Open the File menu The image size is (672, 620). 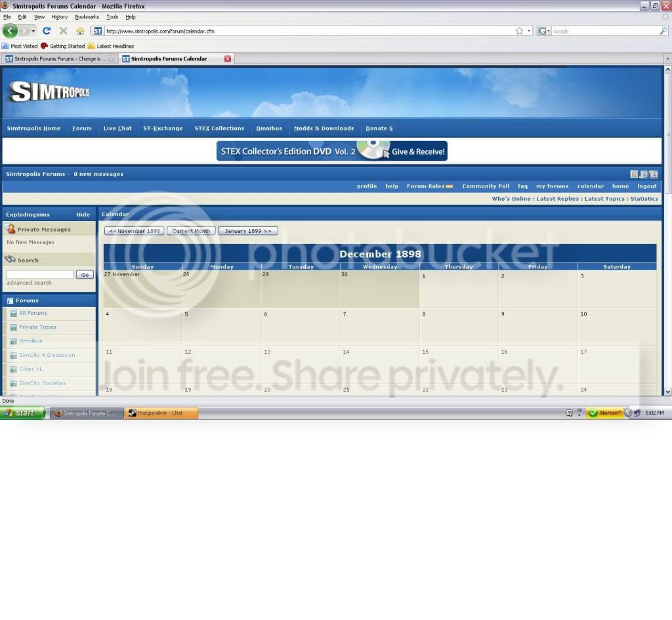[x=7, y=17]
